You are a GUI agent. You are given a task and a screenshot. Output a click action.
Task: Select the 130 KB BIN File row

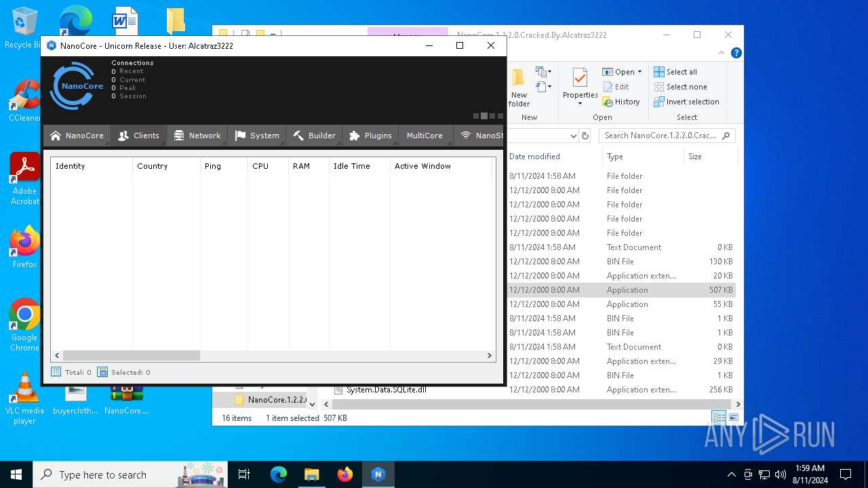[621, 262]
